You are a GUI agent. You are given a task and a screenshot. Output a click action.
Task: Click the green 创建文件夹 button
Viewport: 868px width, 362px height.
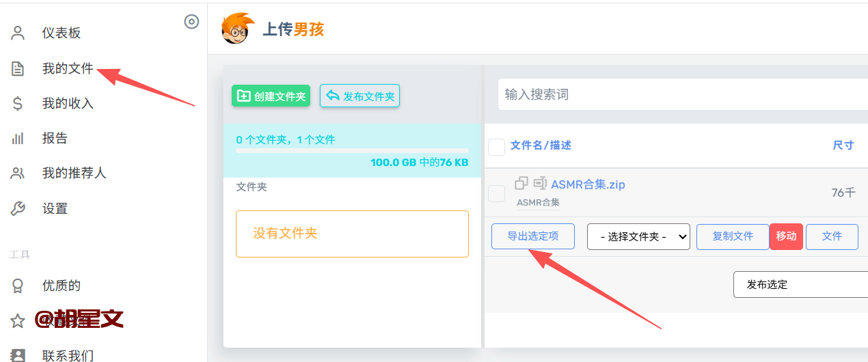tap(271, 96)
